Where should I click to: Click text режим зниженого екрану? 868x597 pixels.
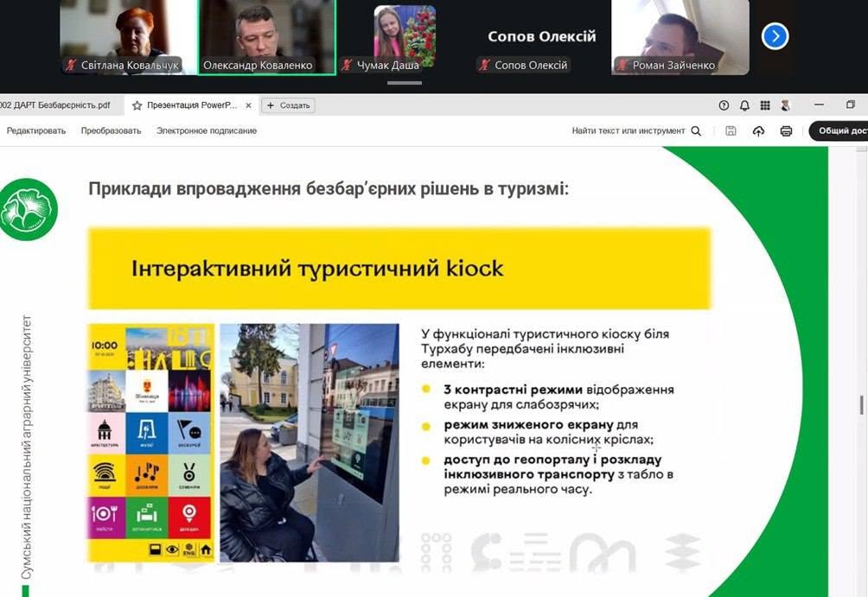(x=528, y=425)
